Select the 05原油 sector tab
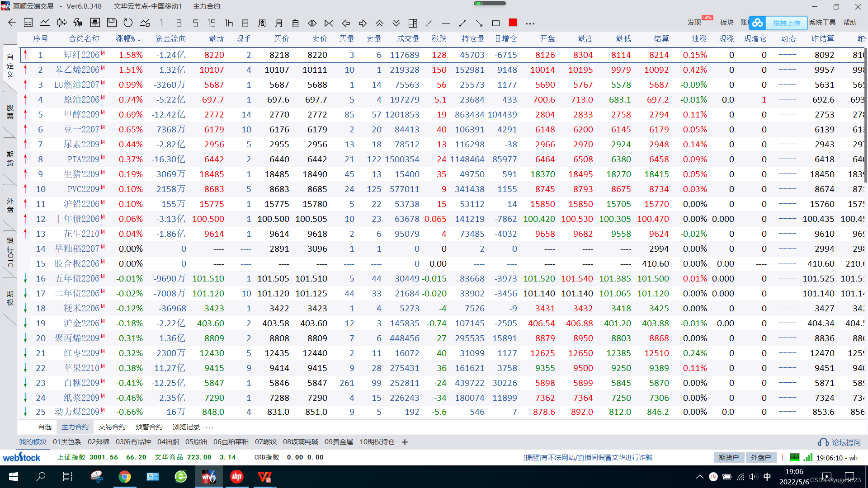 coord(196,441)
